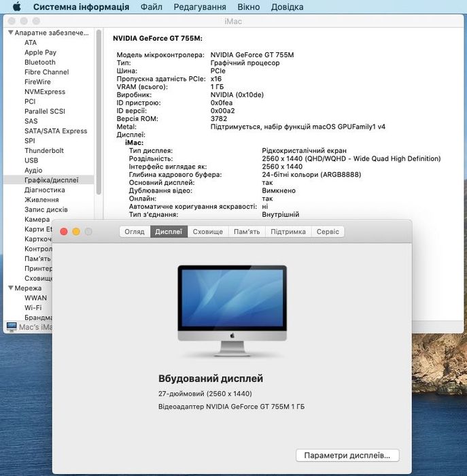Click the VRAM value 1 ГБ

pyautogui.click(x=217, y=87)
